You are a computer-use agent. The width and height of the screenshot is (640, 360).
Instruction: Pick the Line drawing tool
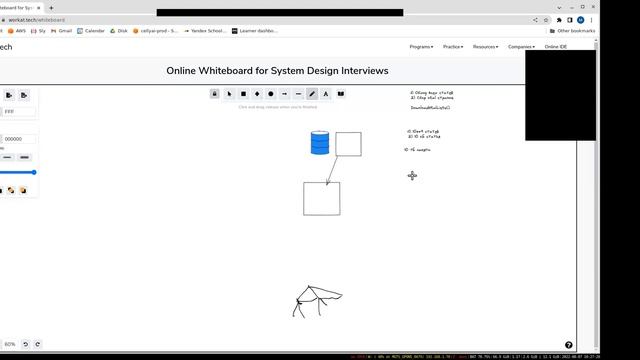coord(298,94)
